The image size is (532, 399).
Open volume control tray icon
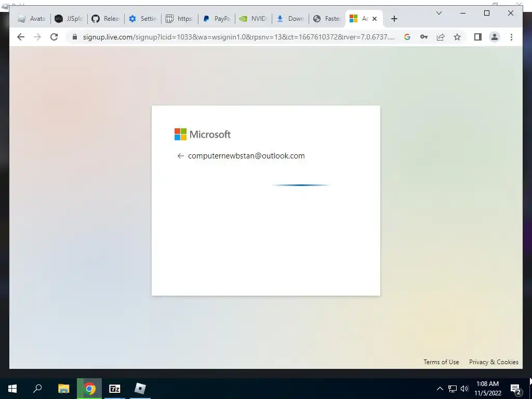(464, 389)
